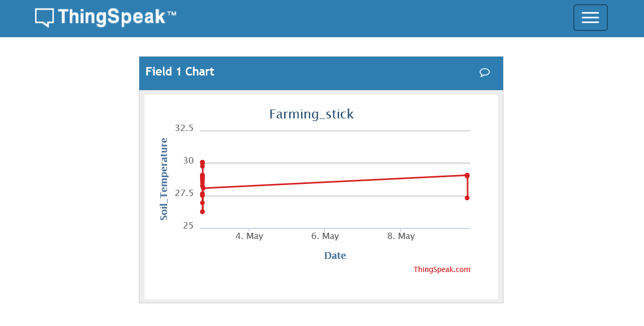Click the hamburger navigation menu icon

[x=590, y=17]
